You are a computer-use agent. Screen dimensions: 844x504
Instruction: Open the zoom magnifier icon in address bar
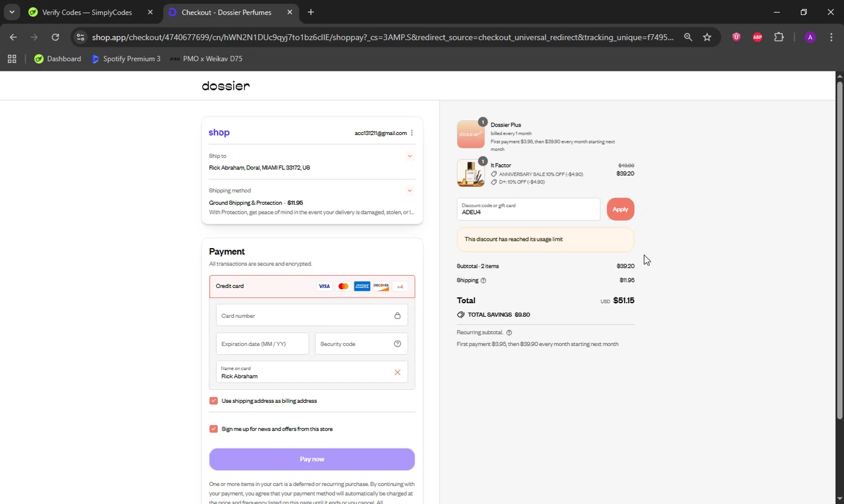[688, 37]
